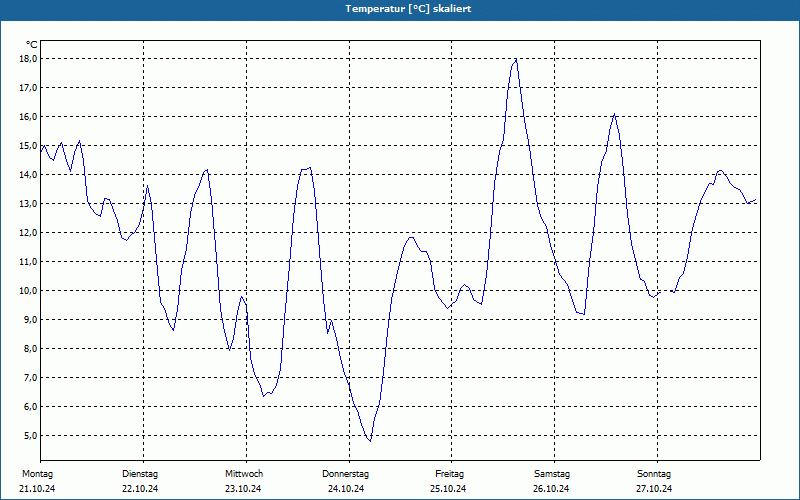Click the 5,0 axis value
This screenshot has height=500, width=800.
[x=30, y=436]
